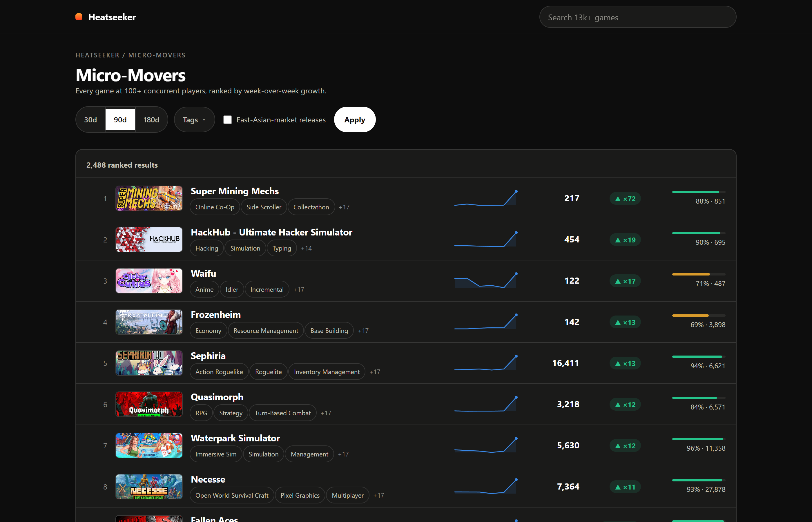Open HackHub game thumbnail
Image resolution: width=812 pixels, height=522 pixels.
149,240
